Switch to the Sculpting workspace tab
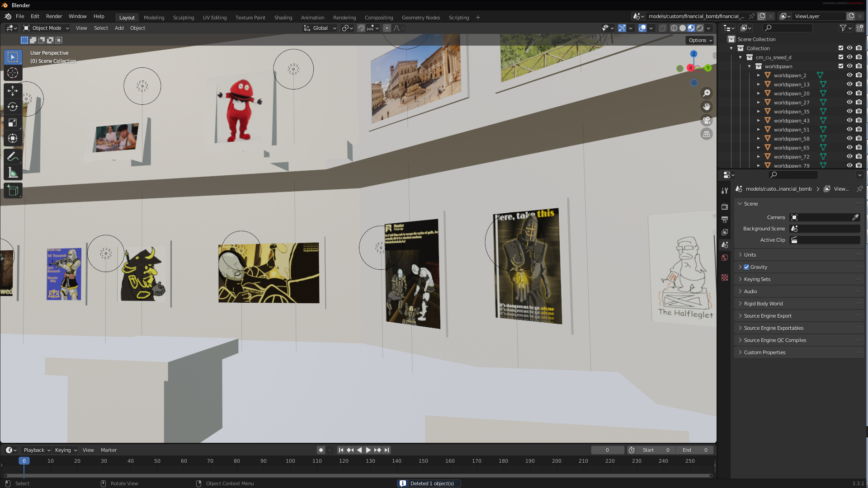Screen dimensions: 868x488 [184, 18]
